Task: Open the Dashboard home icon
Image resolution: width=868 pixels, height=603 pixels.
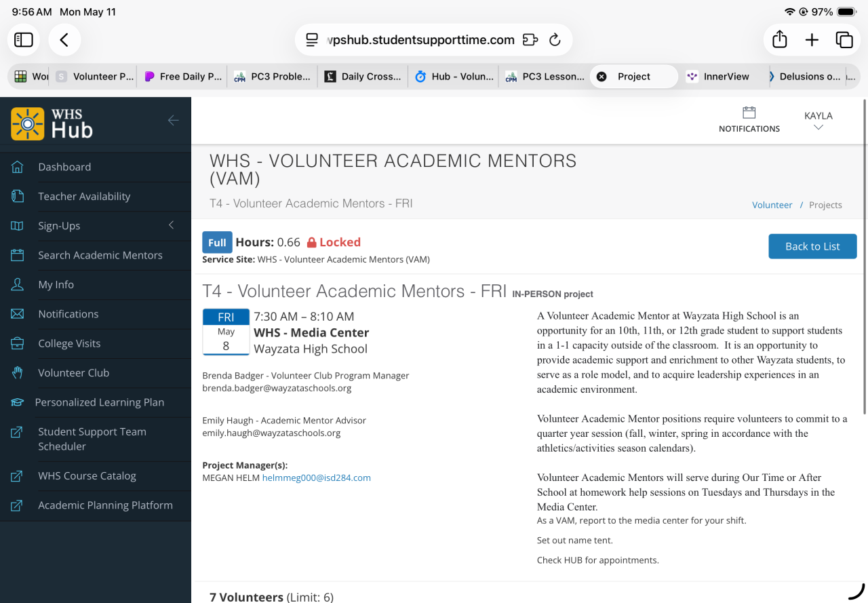Action: (x=18, y=167)
